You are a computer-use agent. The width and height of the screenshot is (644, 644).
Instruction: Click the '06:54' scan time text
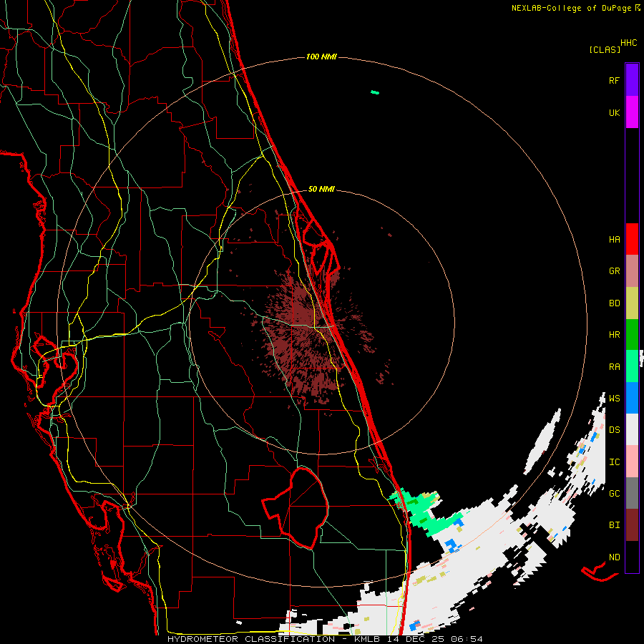(467, 639)
